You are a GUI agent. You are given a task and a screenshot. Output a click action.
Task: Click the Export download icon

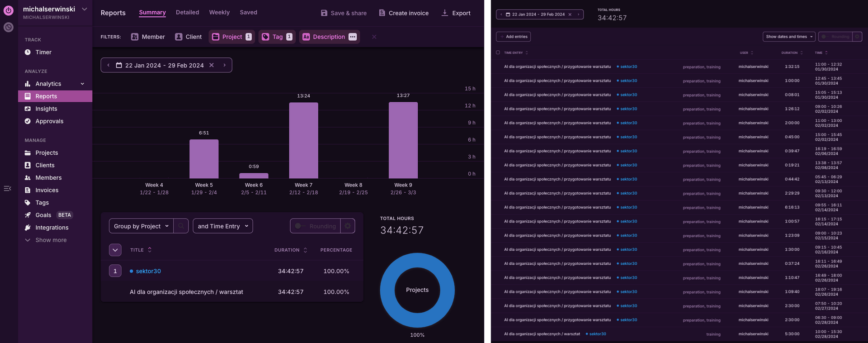445,13
